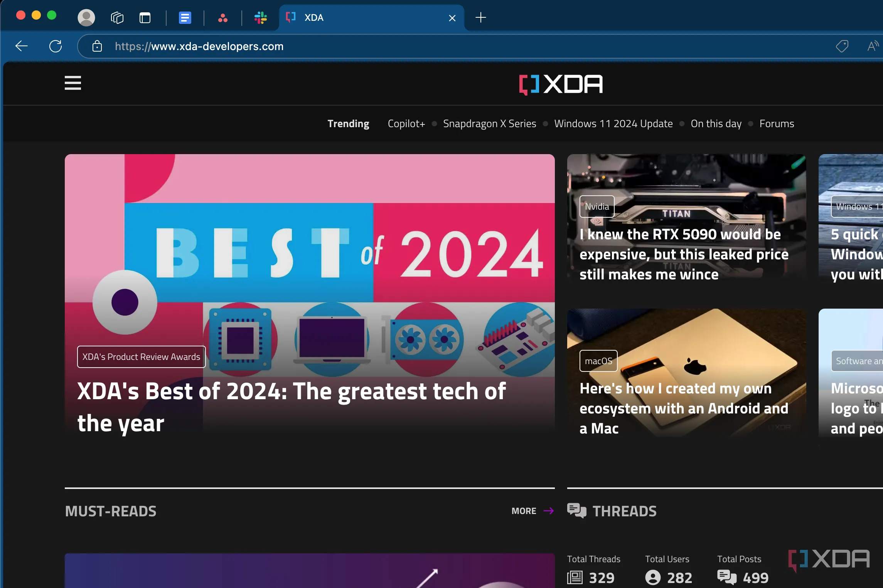
Task: Click MORE link in Must-Reads
Action: 524,511
